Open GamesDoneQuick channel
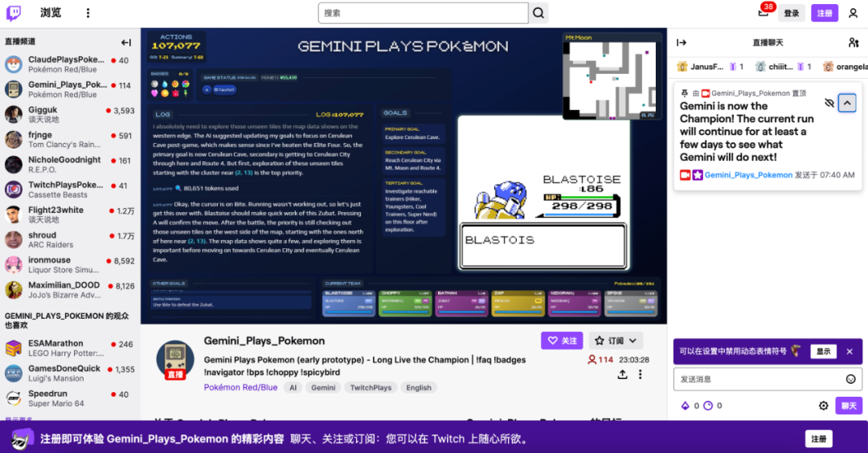868x453 pixels. 69,373
